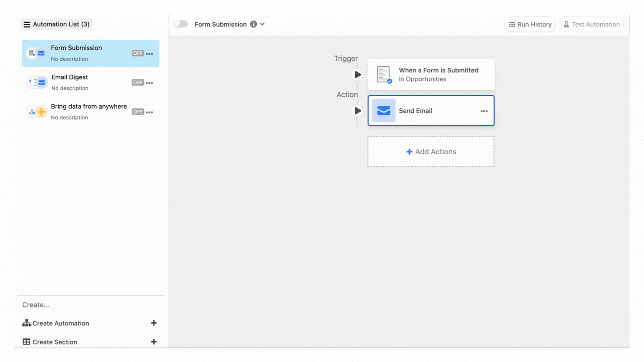Click plus icon next to Create Section
644x362 pixels.
(x=154, y=342)
